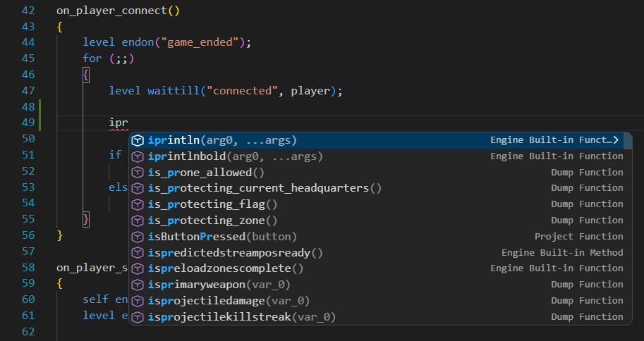The image size is (644, 341).
Task: Click the function icon beside isButtonPressed
Action: coord(138,237)
